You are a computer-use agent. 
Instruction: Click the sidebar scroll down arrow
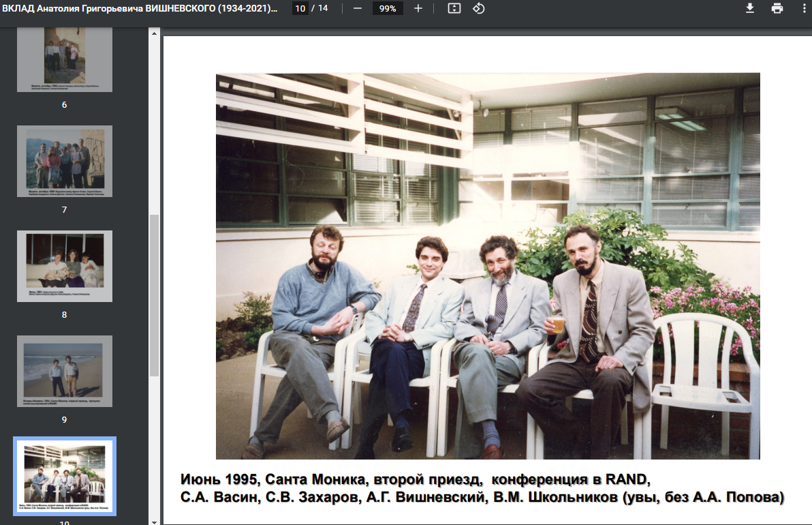pyautogui.click(x=154, y=521)
